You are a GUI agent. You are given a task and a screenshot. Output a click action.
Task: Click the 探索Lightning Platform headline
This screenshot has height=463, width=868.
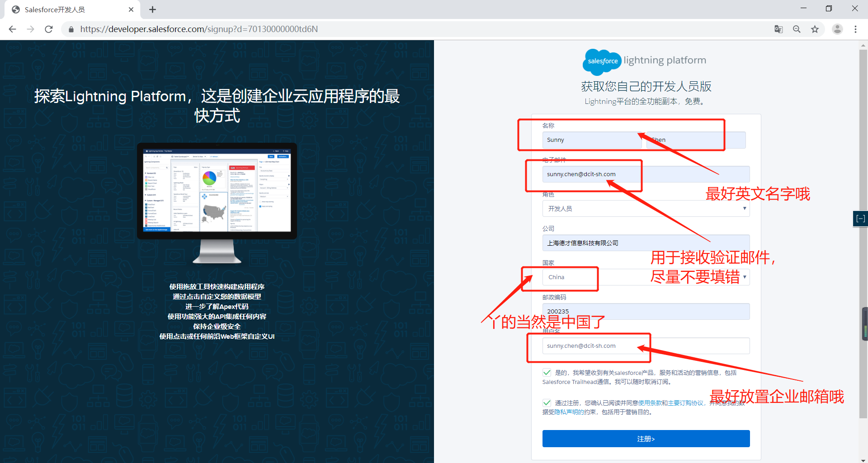tap(217, 106)
